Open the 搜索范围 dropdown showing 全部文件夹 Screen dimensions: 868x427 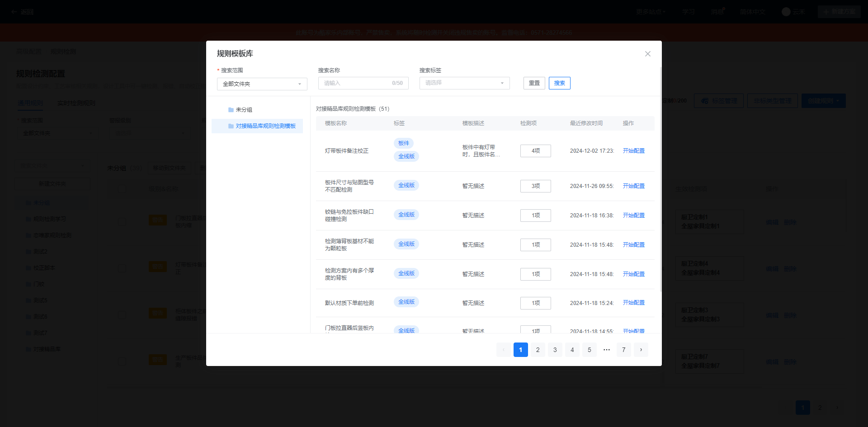coord(262,84)
